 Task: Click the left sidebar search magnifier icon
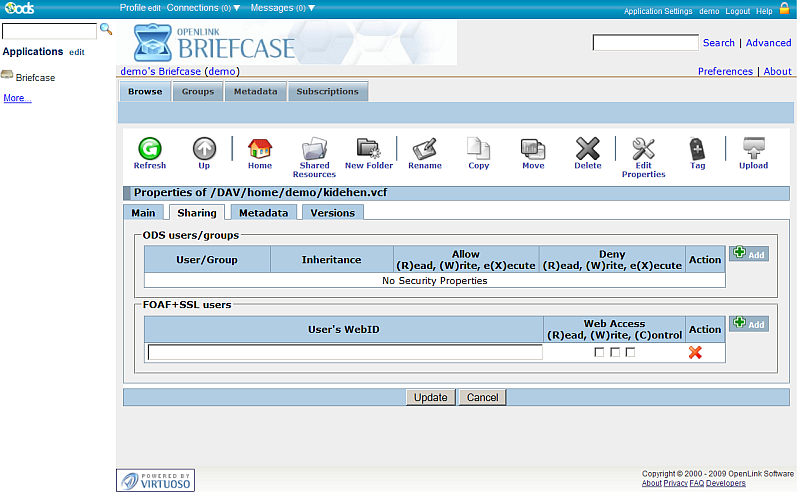pos(106,29)
